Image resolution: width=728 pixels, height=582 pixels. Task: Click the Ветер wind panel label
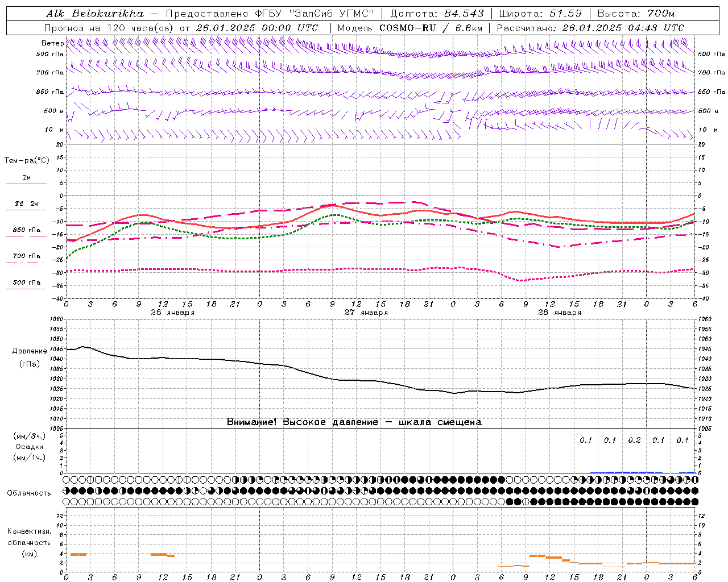pos(52,43)
